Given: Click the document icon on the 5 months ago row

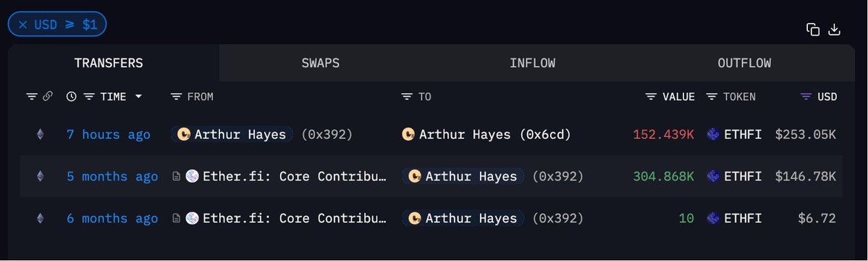Looking at the screenshot, I should [176, 176].
